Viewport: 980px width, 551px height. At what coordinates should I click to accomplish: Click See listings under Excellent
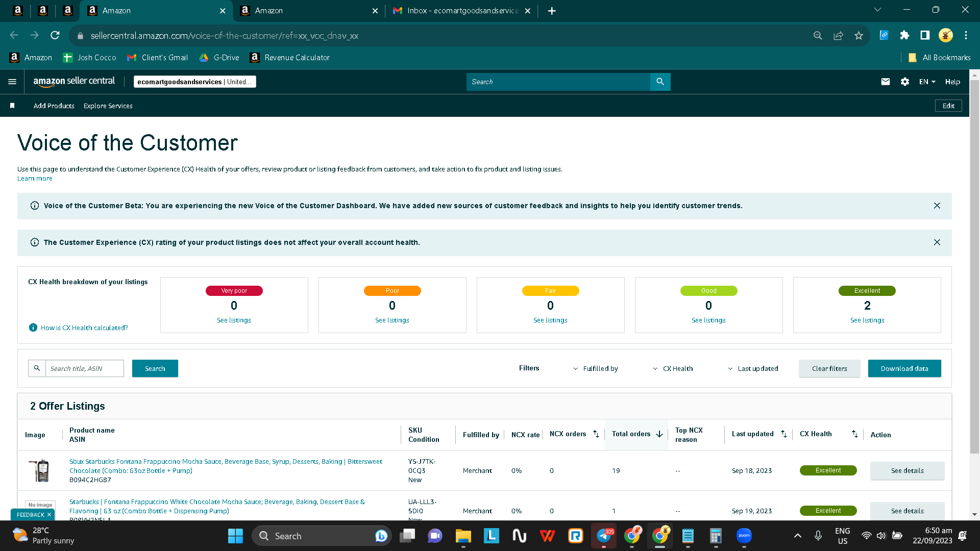(x=867, y=320)
